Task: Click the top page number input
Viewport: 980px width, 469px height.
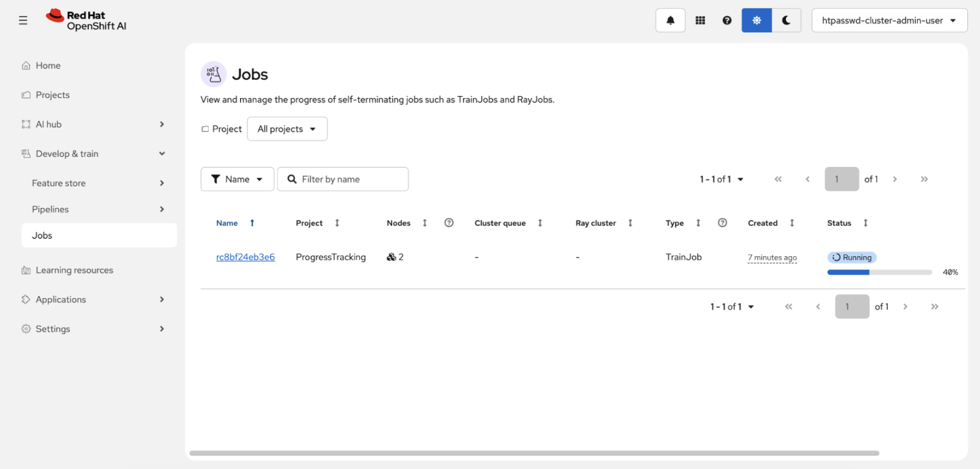Action: (x=841, y=179)
